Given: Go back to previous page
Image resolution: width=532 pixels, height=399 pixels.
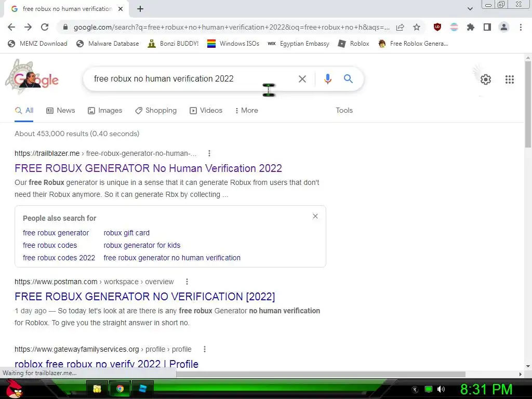Looking at the screenshot, I should (x=11, y=27).
